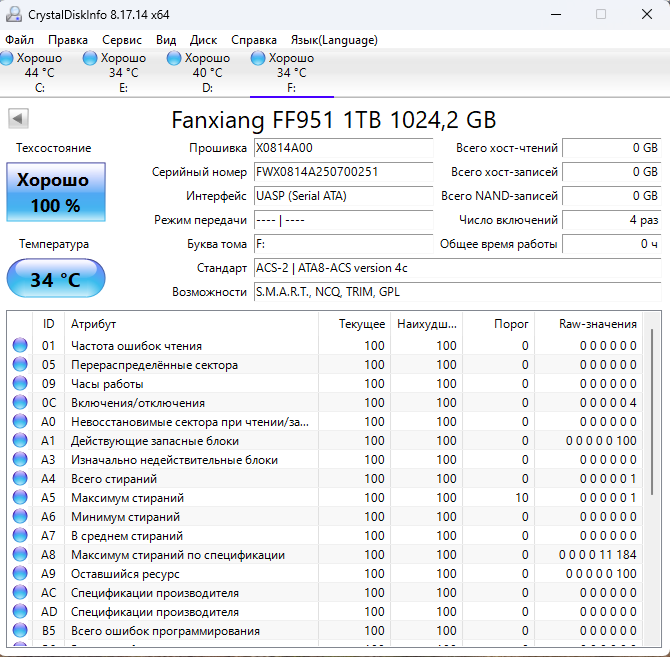This screenshot has height=657, width=670.
Task: Click CrystalDiskInfo app icon in title bar
Action: 14,14
